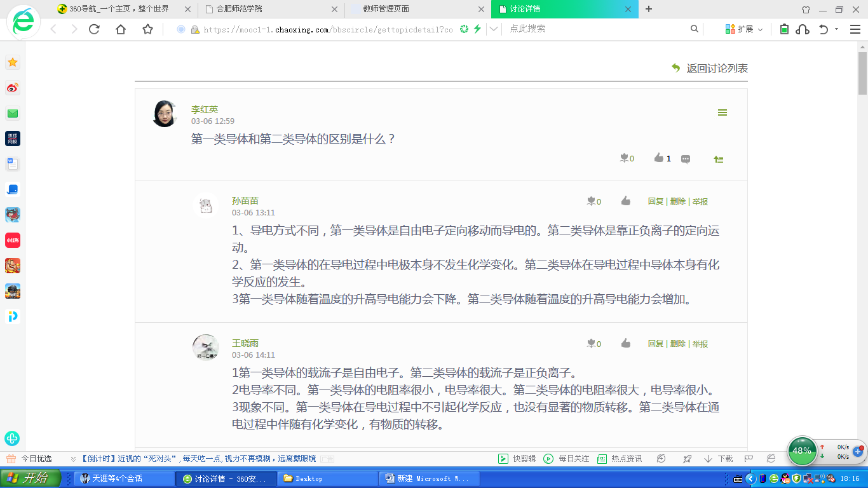This screenshot has height=488, width=868.
Task: Click the comment bubble icon on 李红英's post
Action: (x=686, y=159)
